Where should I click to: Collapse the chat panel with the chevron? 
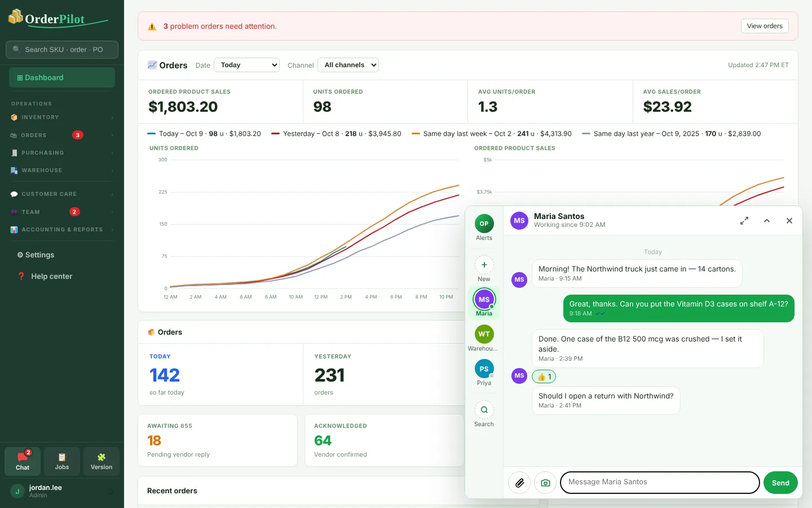coord(767,221)
